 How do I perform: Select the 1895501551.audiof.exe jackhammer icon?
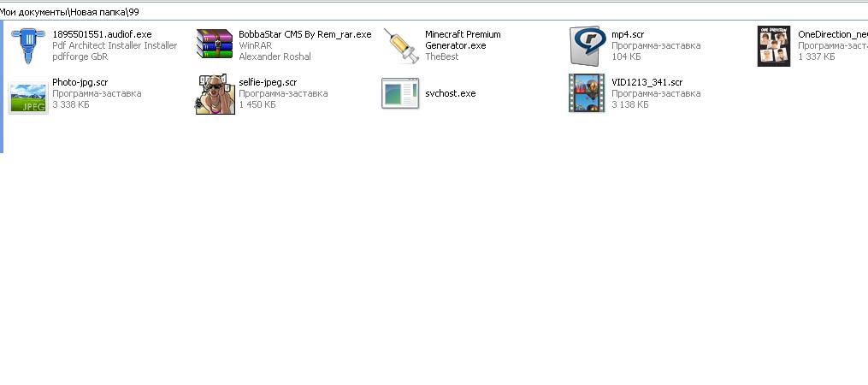28,45
